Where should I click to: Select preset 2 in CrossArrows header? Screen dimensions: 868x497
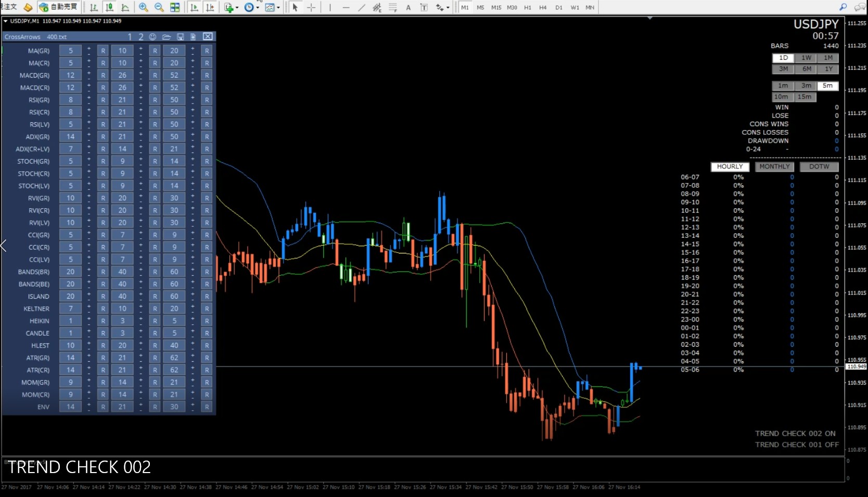pos(141,36)
